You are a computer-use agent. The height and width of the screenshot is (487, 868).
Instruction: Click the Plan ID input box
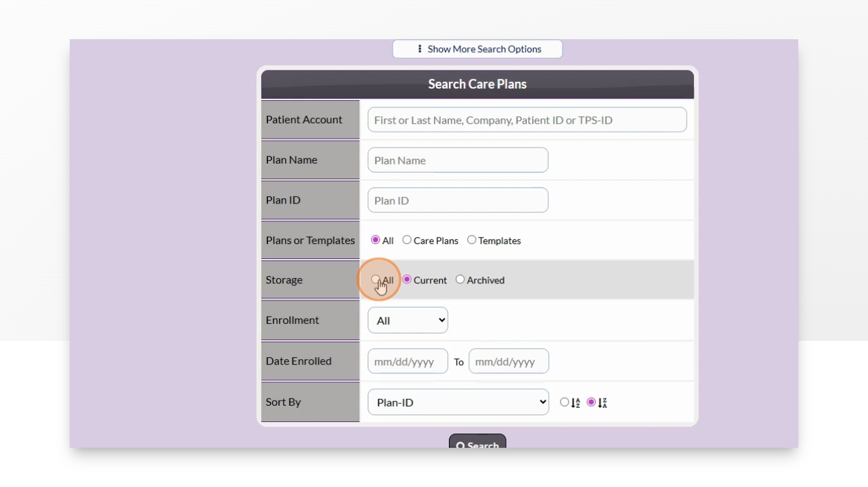point(458,200)
